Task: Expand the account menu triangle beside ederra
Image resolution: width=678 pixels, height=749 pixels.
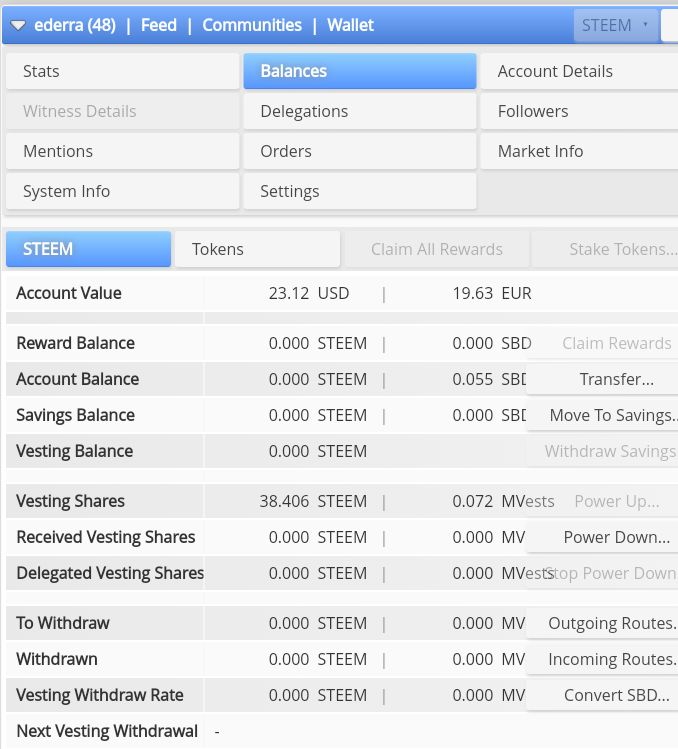Action: coord(18,25)
